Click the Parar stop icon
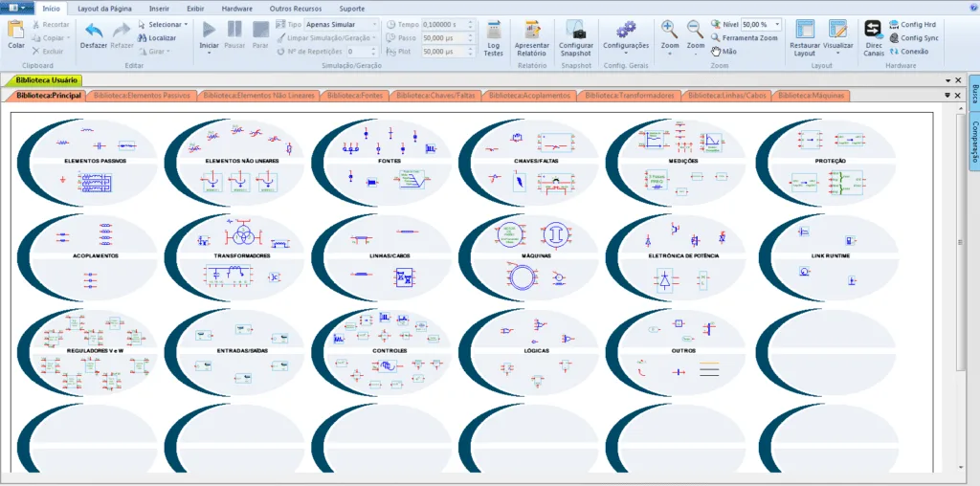The width and height of the screenshot is (980, 486). tap(260, 30)
